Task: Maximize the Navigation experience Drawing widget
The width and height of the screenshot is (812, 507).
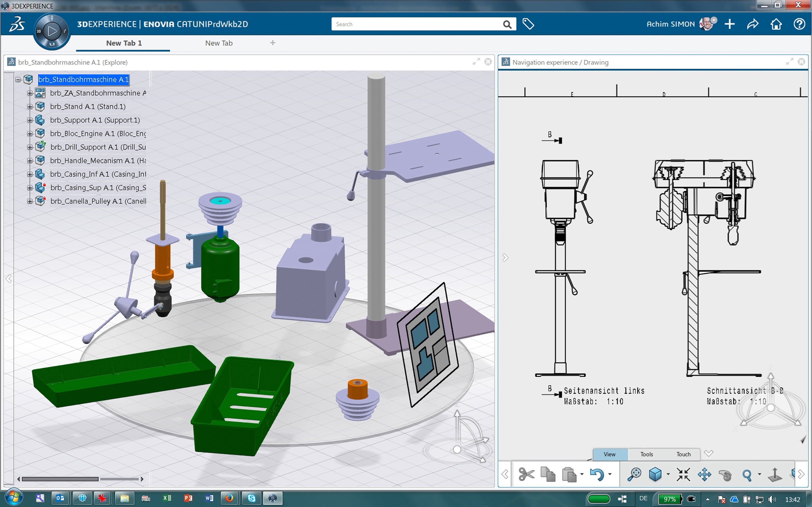Action: tap(789, 62)
